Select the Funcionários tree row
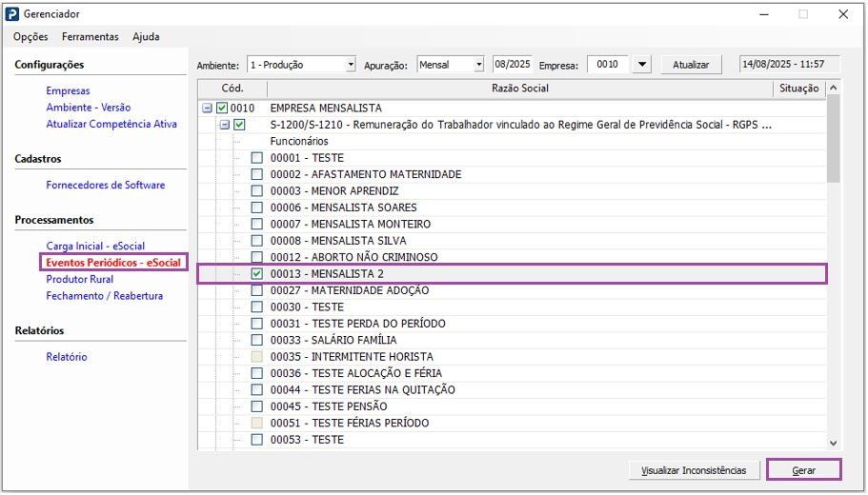The width and height of the screenshot is (868, 495). coord(299,142)
